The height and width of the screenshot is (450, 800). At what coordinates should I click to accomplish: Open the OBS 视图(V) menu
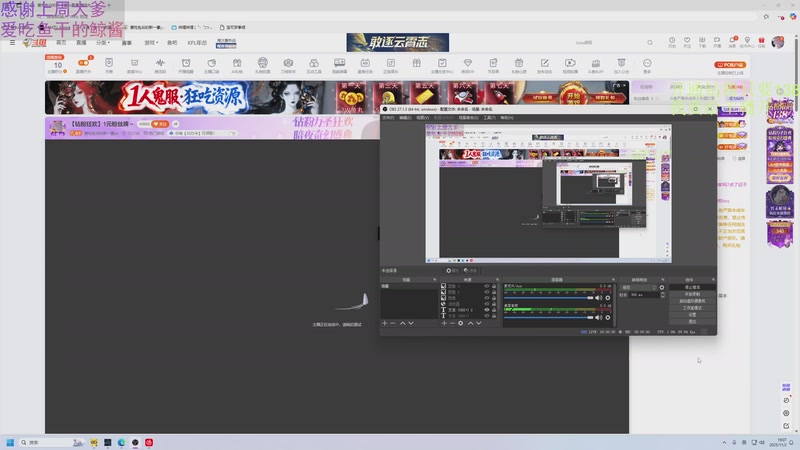tap(422, 118)
